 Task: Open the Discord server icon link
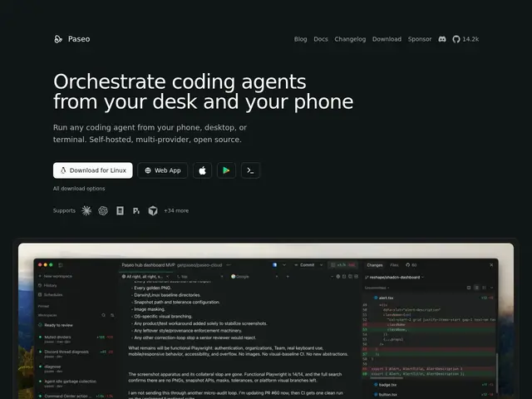[x=442, y=39]
